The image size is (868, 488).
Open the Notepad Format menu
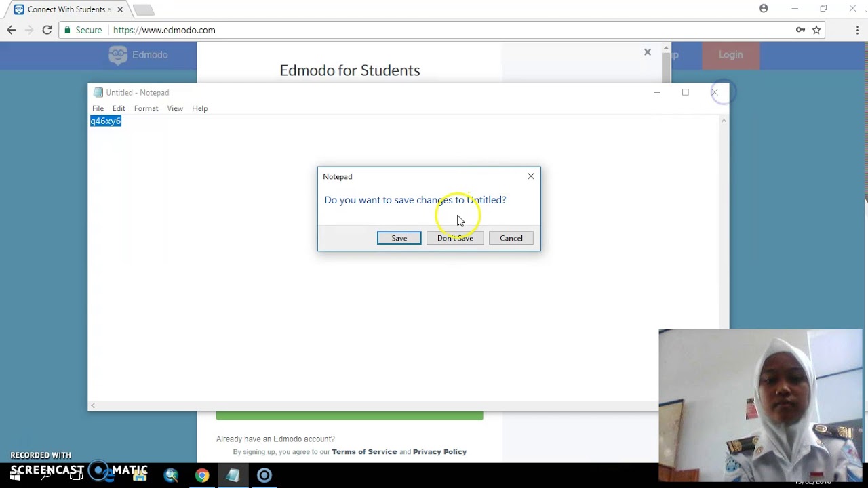(x=146, y=108)
